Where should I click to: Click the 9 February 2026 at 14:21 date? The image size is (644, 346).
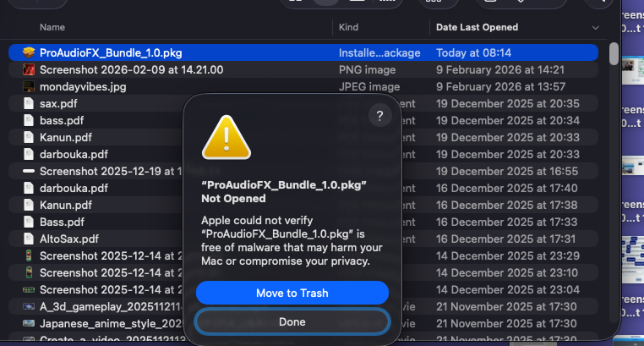(x=500, y=70)
